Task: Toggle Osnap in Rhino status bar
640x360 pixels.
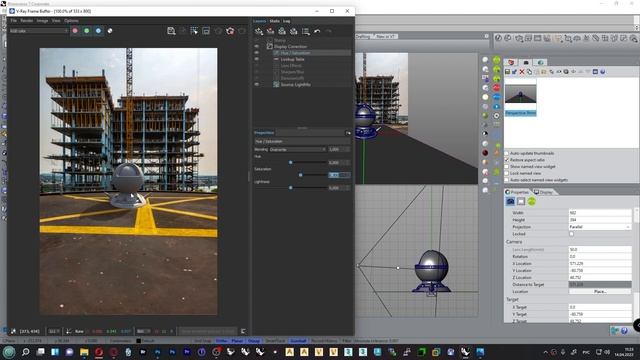Action: [253, 340]
